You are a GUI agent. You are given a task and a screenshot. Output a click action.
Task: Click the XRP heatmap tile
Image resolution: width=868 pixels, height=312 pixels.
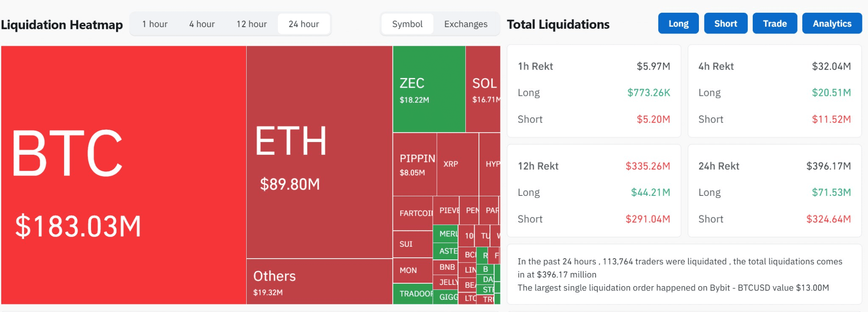(457, 164)
